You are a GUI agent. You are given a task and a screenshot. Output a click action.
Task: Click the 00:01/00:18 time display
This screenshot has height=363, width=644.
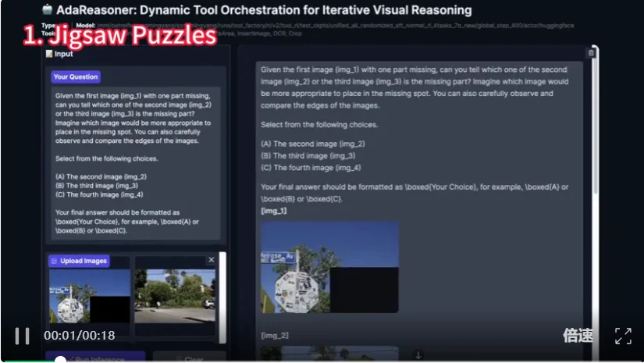pos(79,336)
